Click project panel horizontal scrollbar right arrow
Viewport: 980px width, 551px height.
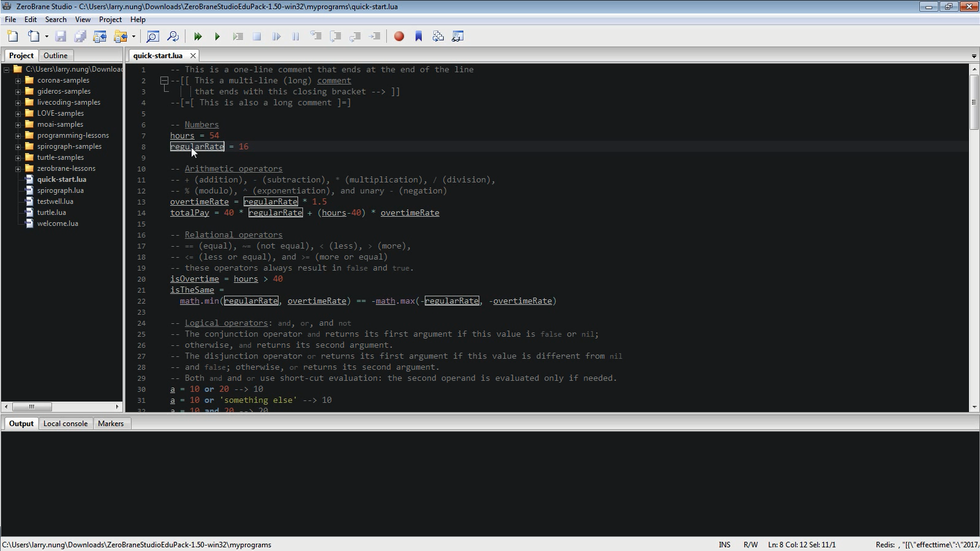coord(117,407)
